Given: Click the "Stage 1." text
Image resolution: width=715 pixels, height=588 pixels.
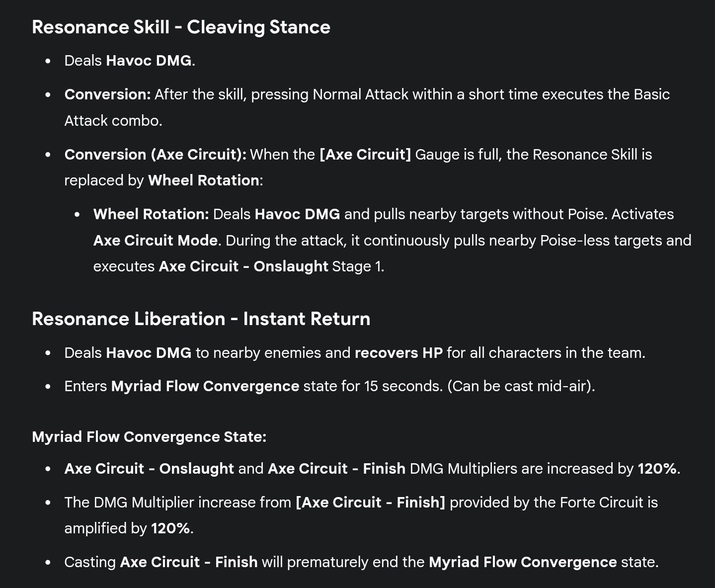Looking at the screenshot, I should pos(358,266).
